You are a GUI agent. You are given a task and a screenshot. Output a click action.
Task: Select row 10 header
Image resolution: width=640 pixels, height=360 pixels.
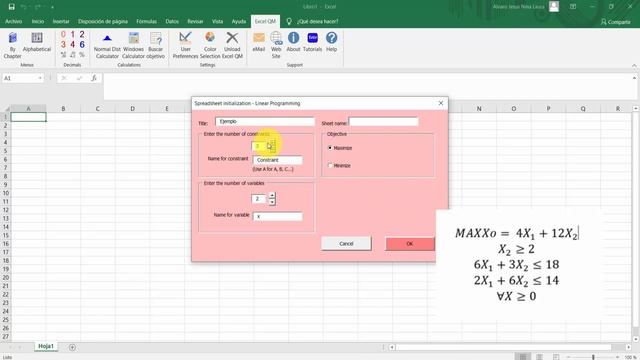tap(6, 193)
